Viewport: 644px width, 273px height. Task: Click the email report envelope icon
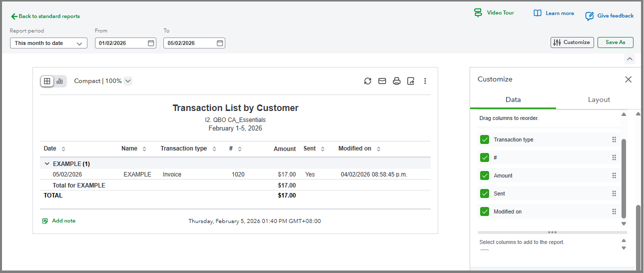382,81
